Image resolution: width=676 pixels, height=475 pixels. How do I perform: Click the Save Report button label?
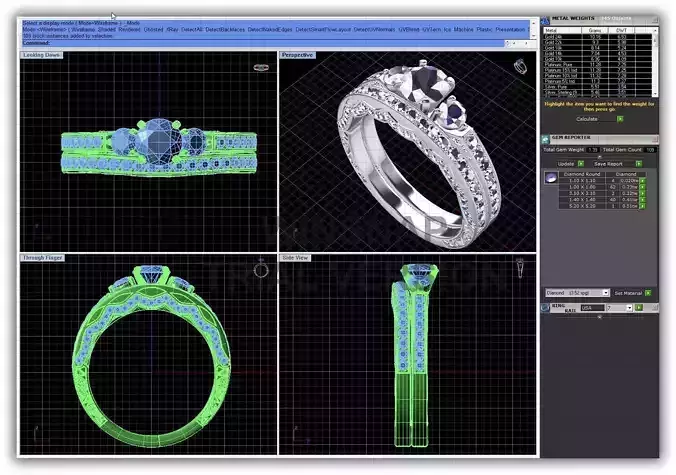click(x=608, y=164)
